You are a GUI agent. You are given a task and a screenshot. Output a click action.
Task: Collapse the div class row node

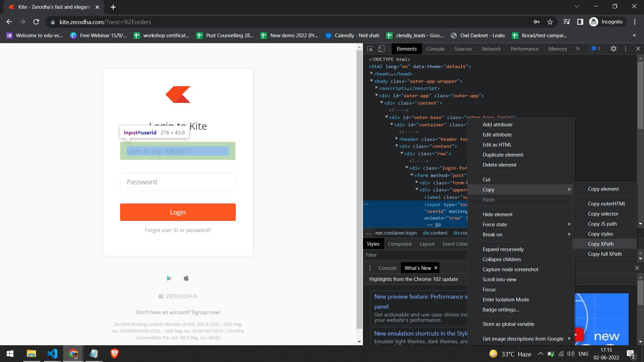(402, 153)
